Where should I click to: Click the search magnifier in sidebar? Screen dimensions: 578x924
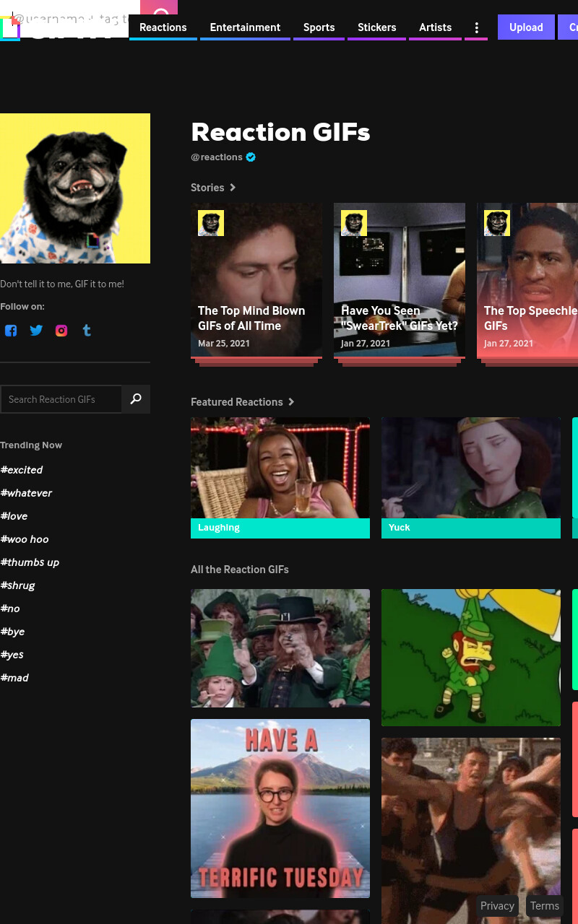136,399
